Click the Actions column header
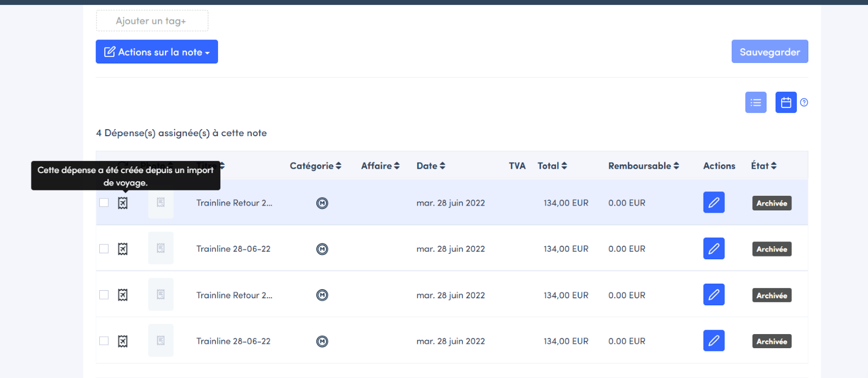Screen dimensions: 868x378 [719, 165]
